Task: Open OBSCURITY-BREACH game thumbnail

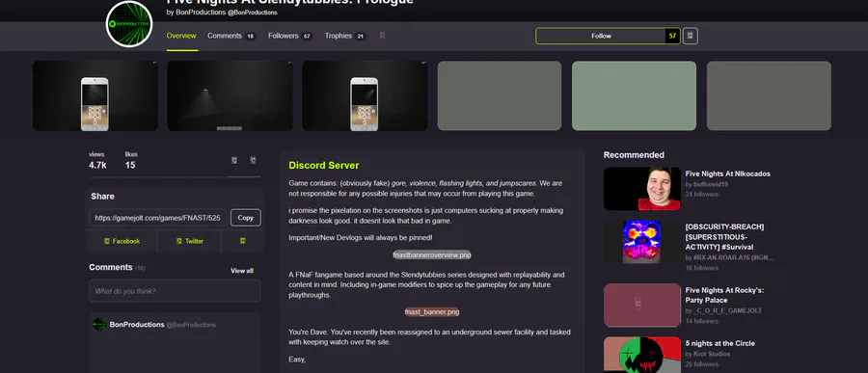Action: pyautogui.click(x=642, y=242)
